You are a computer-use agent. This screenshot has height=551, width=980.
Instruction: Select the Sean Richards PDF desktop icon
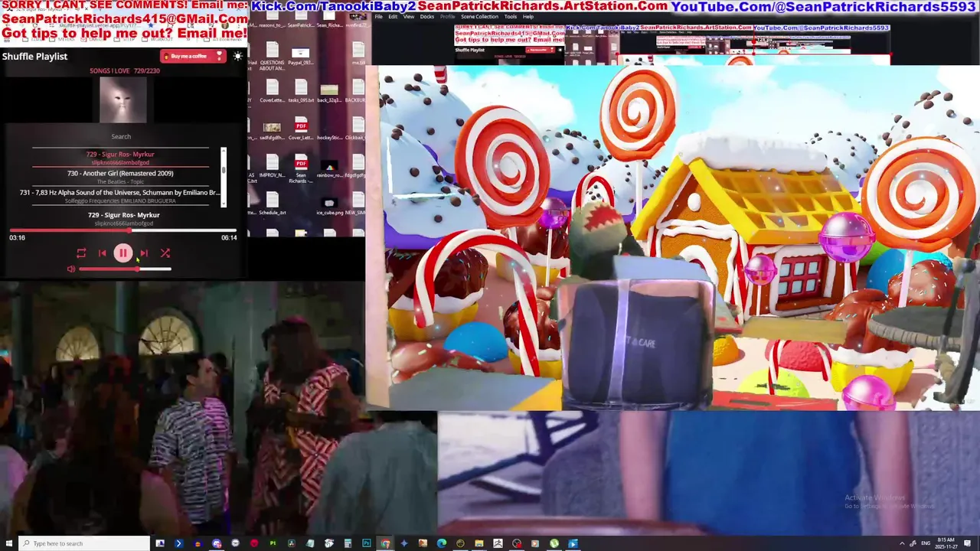pyautogui.click(x=301, y=170)
